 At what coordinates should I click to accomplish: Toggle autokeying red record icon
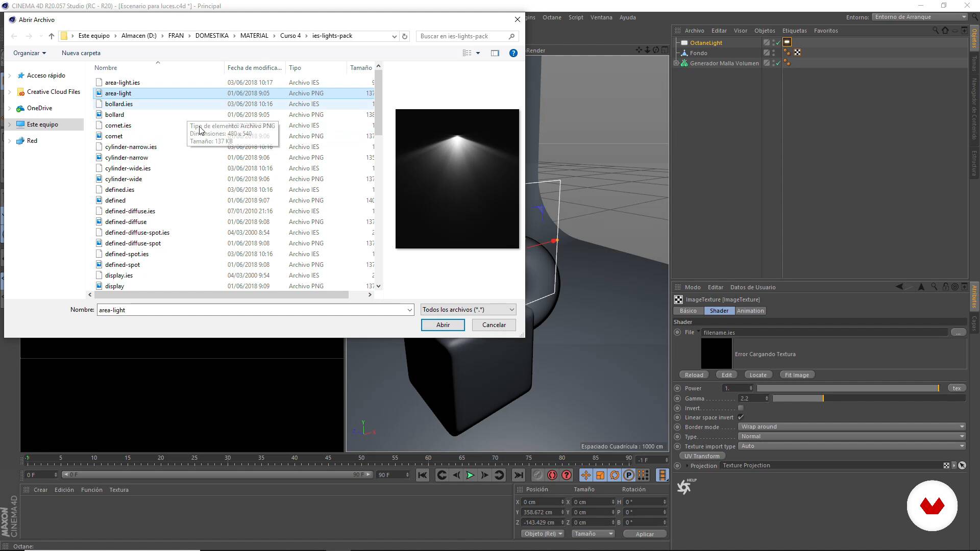coord(552,475)
